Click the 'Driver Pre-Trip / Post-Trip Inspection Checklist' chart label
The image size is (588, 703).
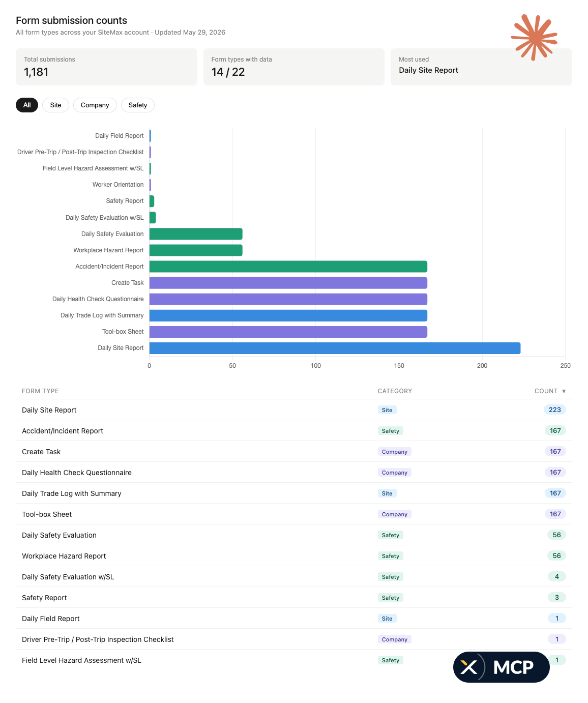click(80, 152)
